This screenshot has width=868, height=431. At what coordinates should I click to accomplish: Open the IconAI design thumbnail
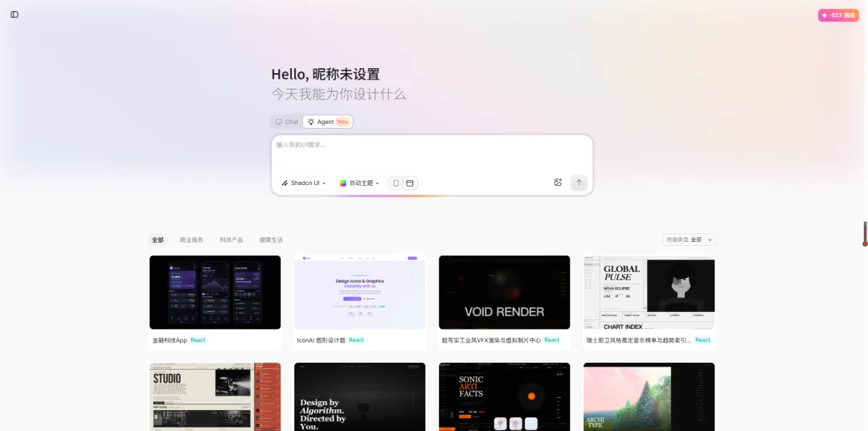click(x=360, y=292)
